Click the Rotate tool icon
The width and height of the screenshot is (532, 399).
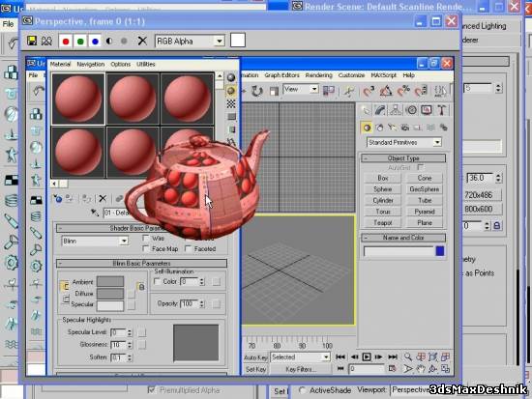257,91
